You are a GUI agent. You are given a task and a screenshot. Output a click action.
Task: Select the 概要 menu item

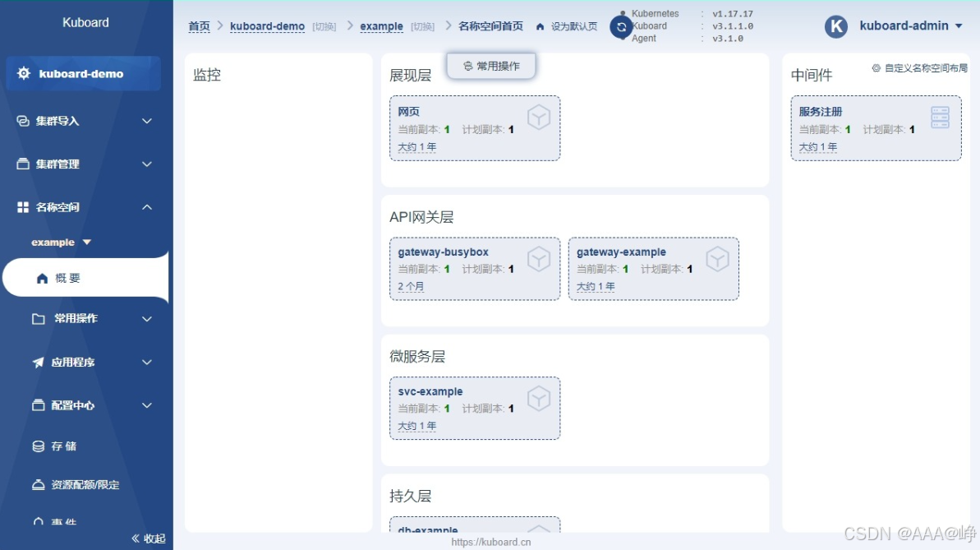point(85,278)
